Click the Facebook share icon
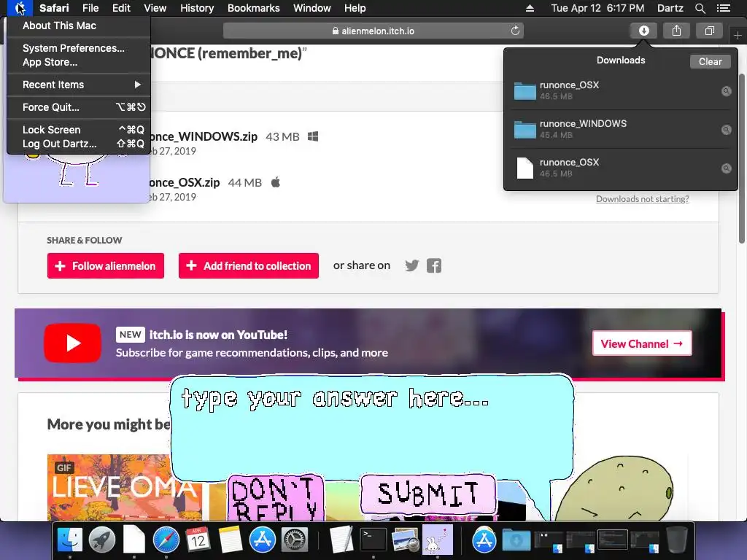Image resolution: width=747 pixels, height=560 pixels. point(434,265)
